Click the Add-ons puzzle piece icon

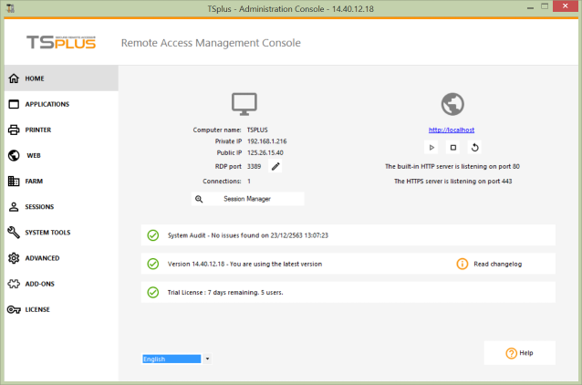tap(14, 284)
